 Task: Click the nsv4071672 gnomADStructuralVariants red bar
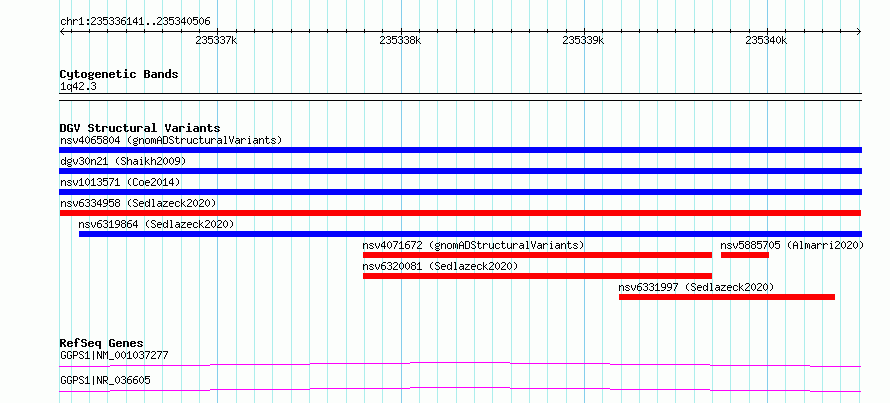click(537, 255)
